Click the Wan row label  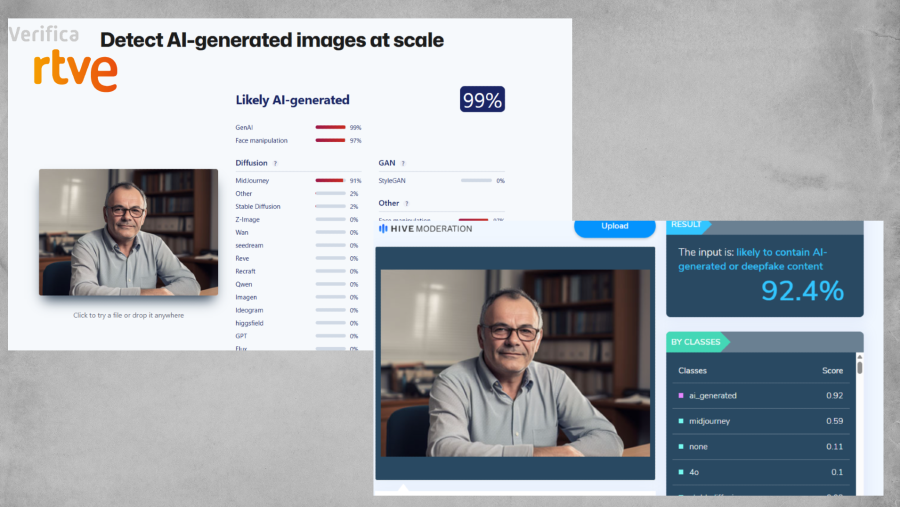[242, 233]
